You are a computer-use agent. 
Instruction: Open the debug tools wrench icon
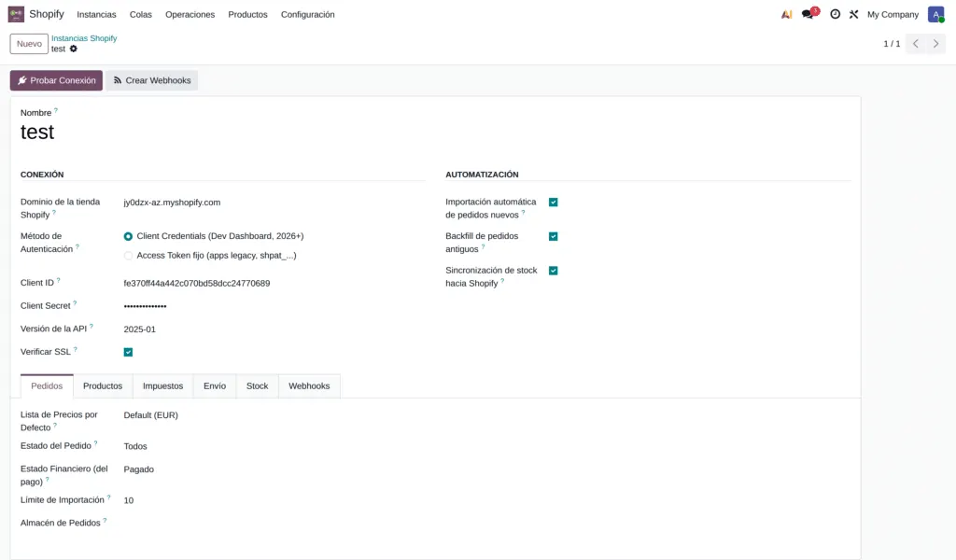(x=853, y=14)
